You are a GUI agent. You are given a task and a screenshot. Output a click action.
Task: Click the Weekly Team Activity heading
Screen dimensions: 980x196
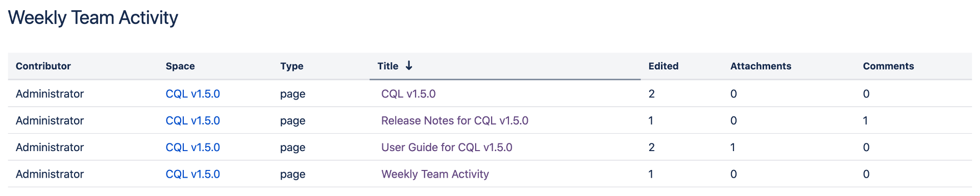93,18
